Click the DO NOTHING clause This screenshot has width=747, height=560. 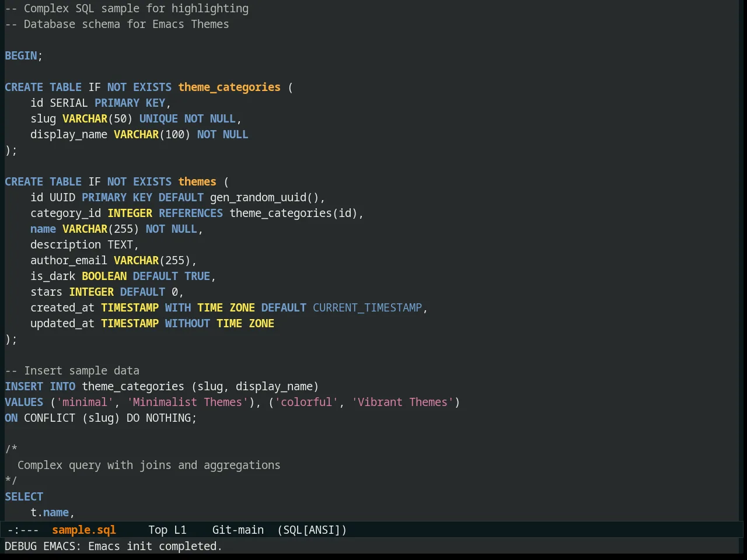[x=159, y=418]
